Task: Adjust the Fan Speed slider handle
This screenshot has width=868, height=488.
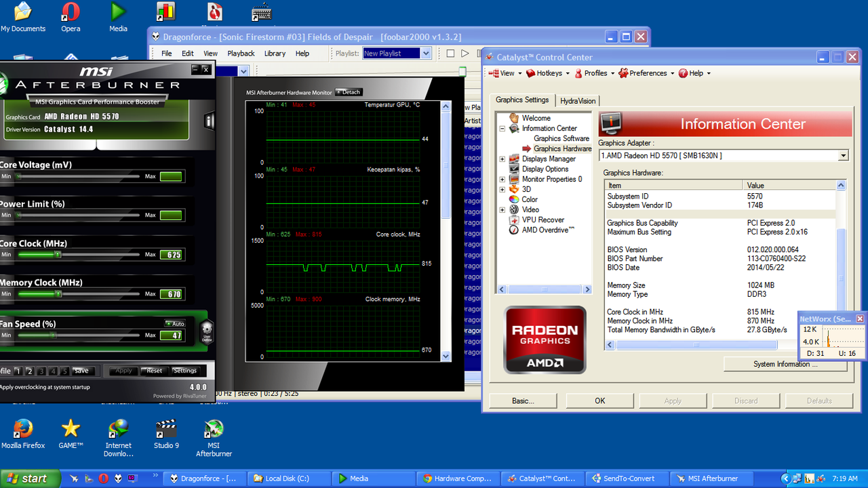Action: tap(54, 335)
